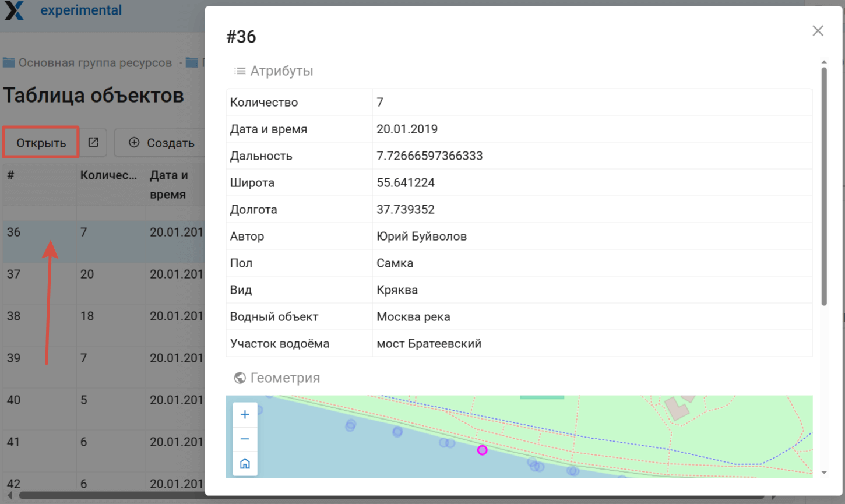Click the magenta selected point on map
845x504 pixels.
pyautogui.click(x=482, y=450)
